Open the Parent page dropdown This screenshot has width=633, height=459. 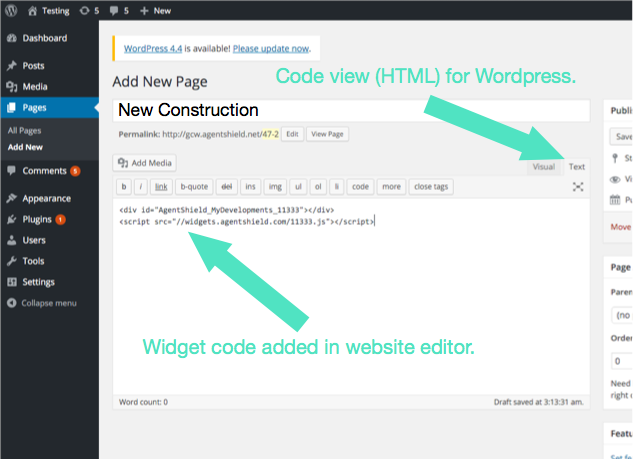click(622, 315)
